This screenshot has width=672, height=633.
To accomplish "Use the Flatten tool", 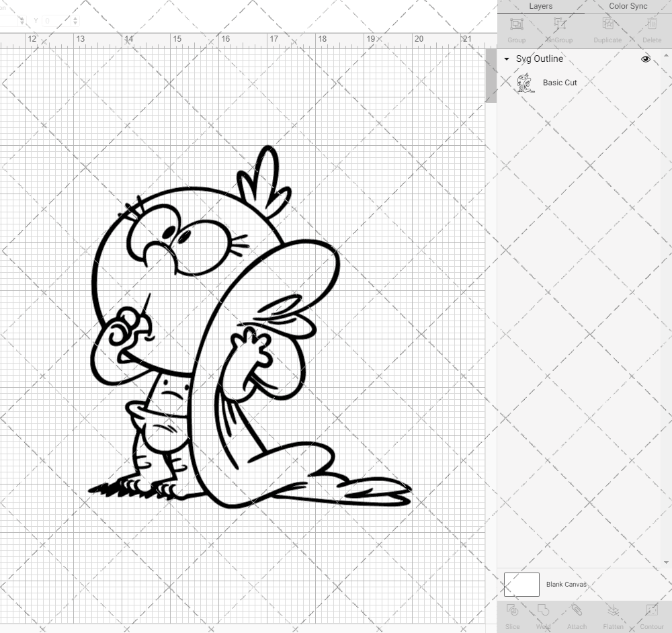I will pyautogui.click(x=613, y=618).
